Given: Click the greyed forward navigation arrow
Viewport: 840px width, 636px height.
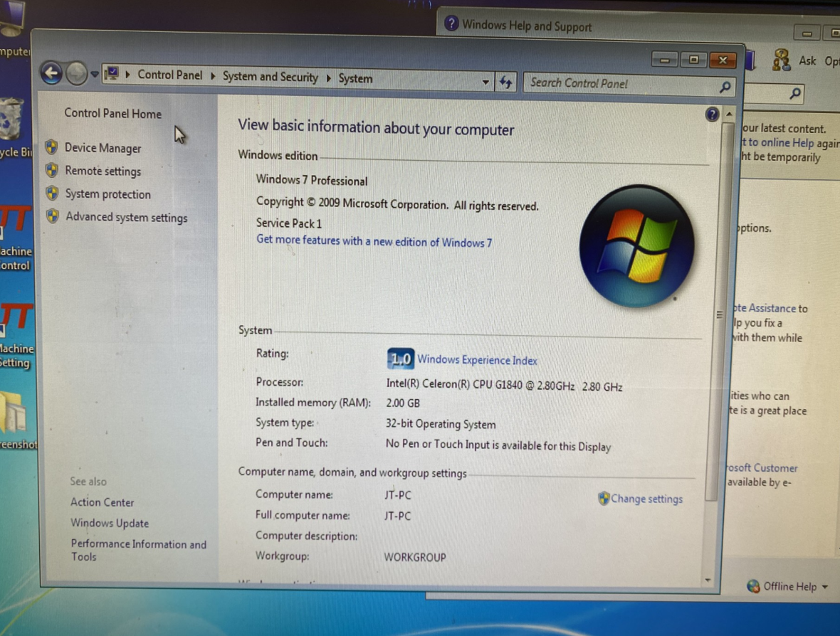Looking at the screenshot, I should point(76,73).
